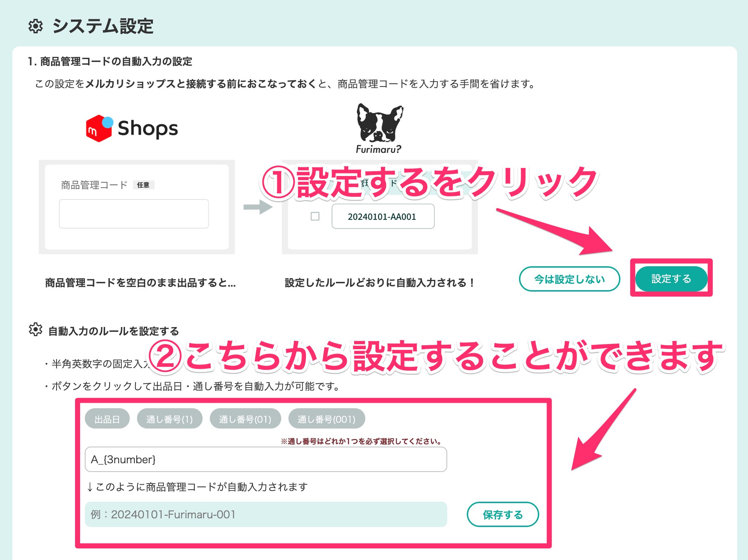Click the Mercari Shops logo

(x=132, y=128)
